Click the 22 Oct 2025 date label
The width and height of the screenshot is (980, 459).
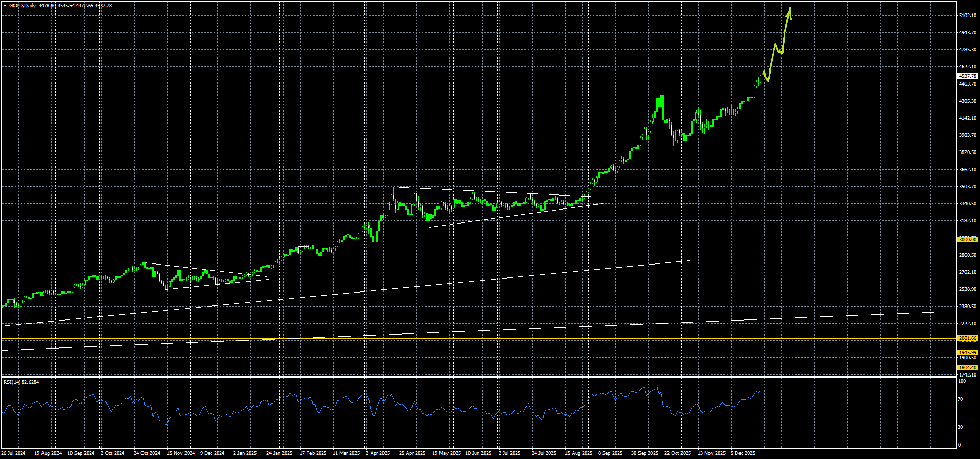[x=678, y=453]
